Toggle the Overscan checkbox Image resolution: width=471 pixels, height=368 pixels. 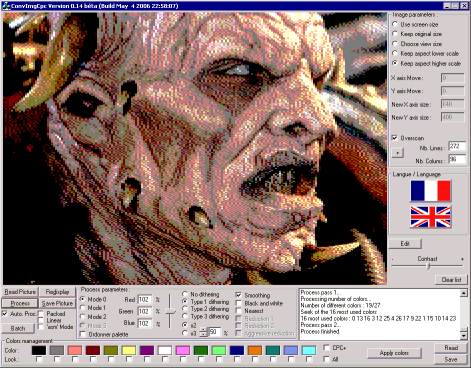click(395, 138)
